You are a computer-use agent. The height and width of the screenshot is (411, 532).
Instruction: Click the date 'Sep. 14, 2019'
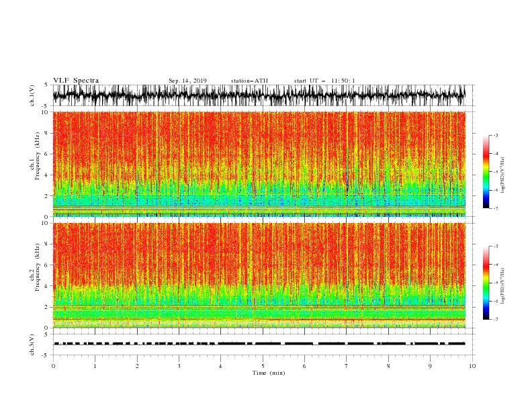coord(187,81)
